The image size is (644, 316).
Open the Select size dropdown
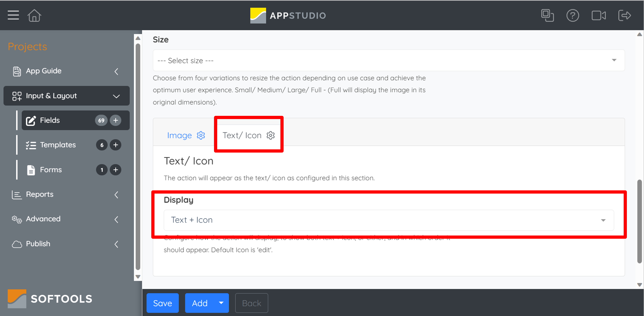(614, 60)
